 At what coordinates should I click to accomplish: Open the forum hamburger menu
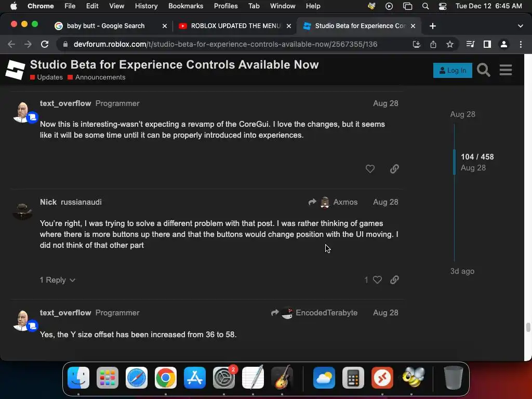(506, 70)
